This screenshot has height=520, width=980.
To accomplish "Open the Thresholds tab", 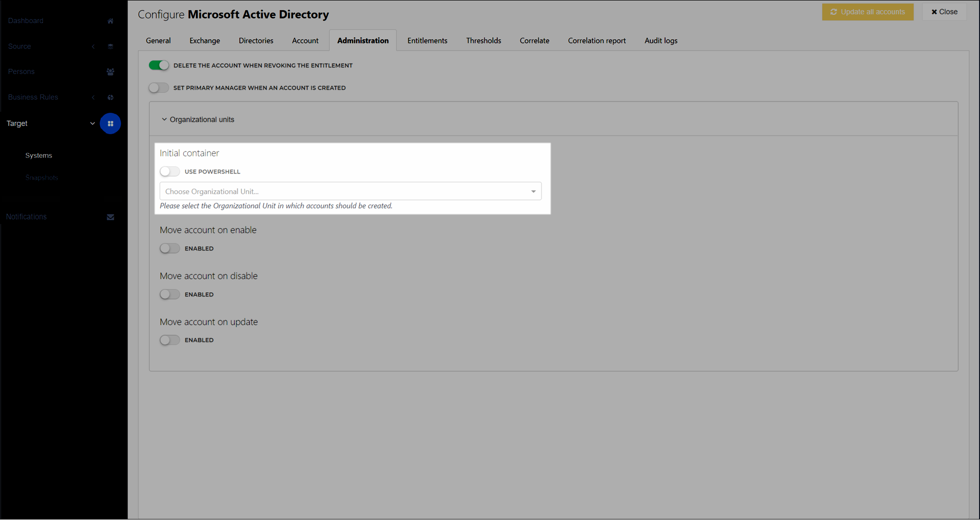I will tap(483, 41).
